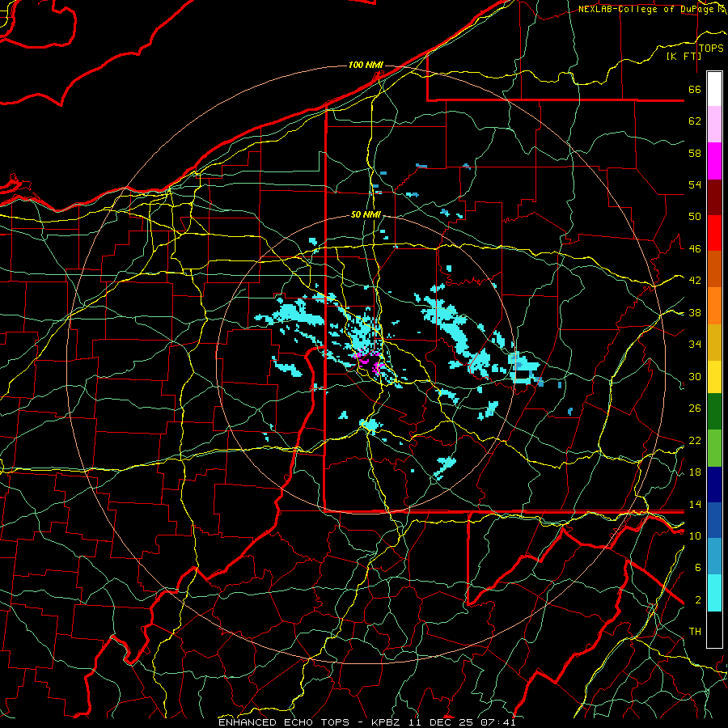Click the maroon legend swatch
The width and height of the screenshot is (728, 728).
click(x=714, y=197)
